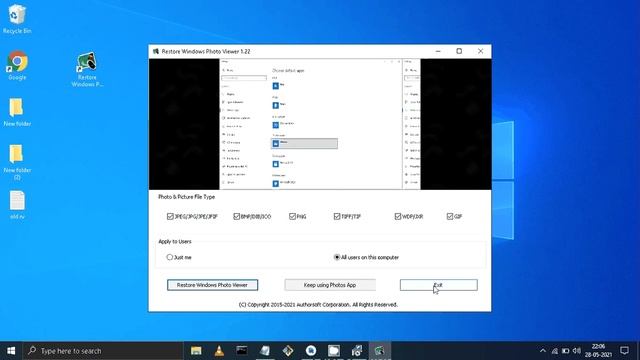Select All users on this computer option
Image resolution: width=640 pixels, height=360 pixels.
(x=337, y=257)
